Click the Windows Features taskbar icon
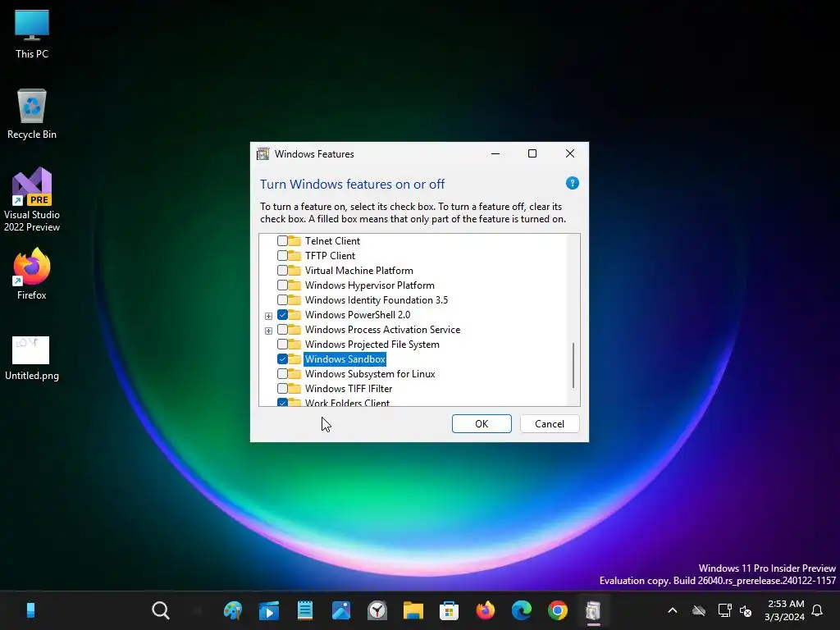The width and height of the screenshot is (840, 630). click(x=593, y=610)
